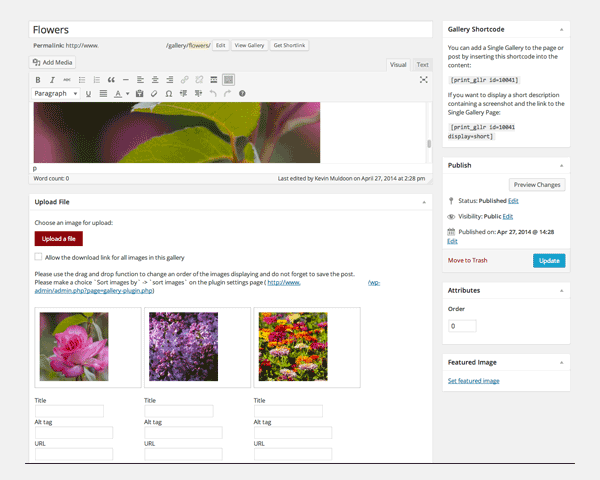
Task: Click the redo arrow
Action: 227,93
